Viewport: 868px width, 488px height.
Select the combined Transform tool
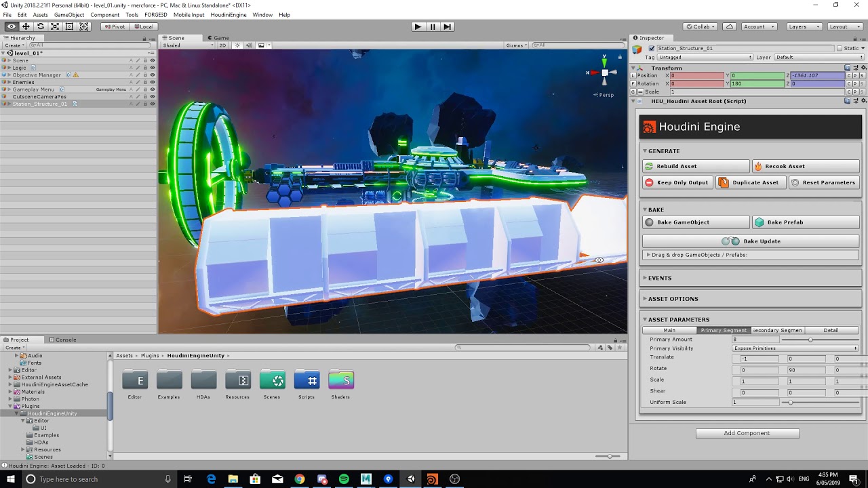[x=84, y=26]
